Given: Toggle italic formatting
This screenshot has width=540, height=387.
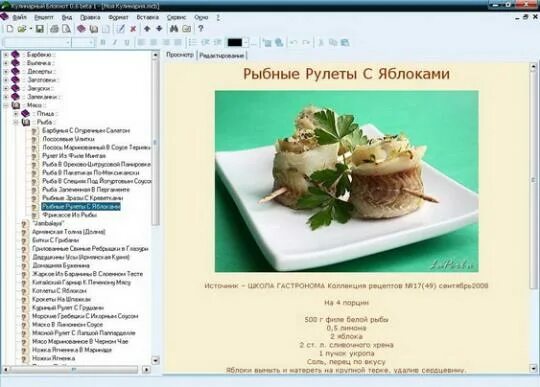Looking at the screenshot, I should [x=115, y=42].
